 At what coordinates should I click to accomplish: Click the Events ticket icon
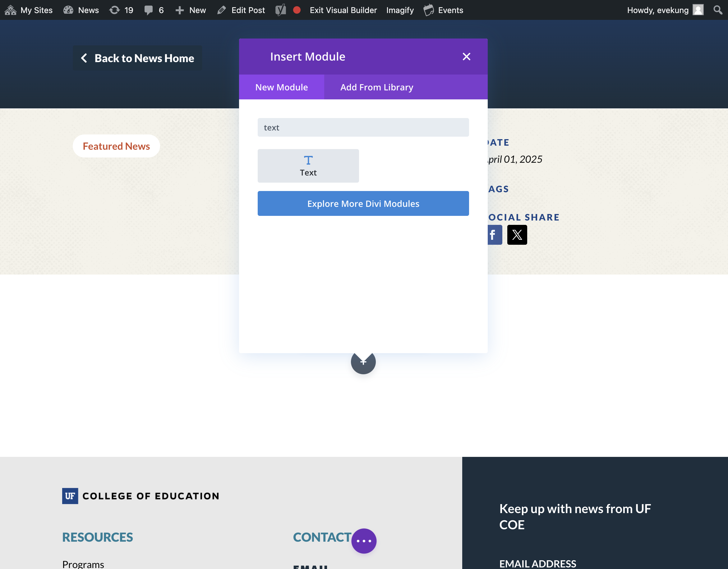click(428, 10)
